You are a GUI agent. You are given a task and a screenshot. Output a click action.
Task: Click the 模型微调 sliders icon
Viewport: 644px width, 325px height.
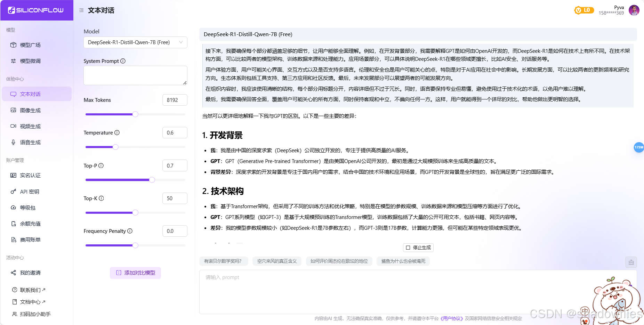click(13, 61)
